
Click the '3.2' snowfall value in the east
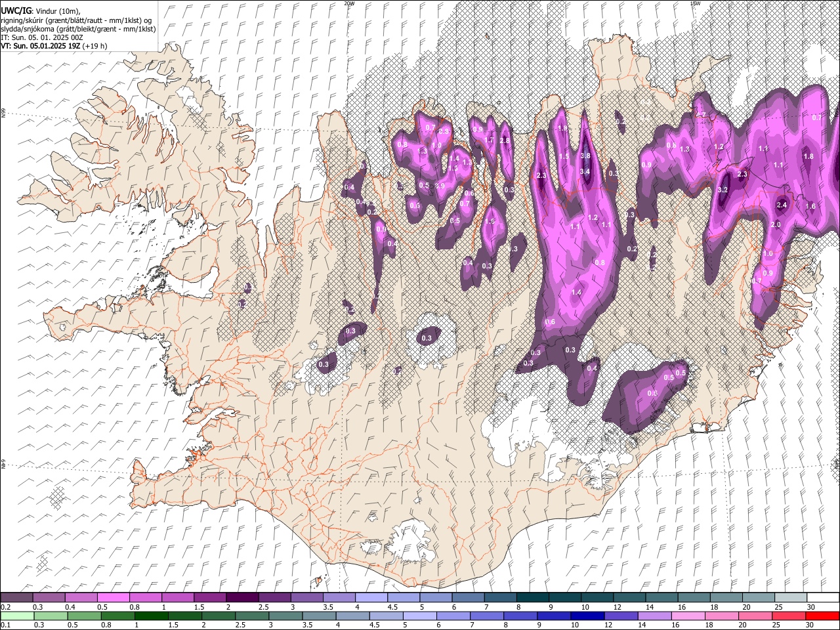click(723, 190)
